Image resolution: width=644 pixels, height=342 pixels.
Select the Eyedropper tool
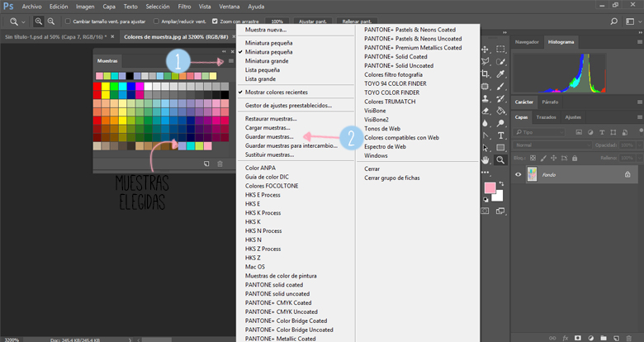click(x=500, y=74)
